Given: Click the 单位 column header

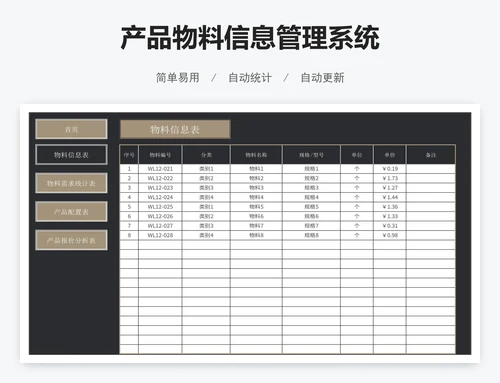Looking at the screenshot, I should (357, 155).
